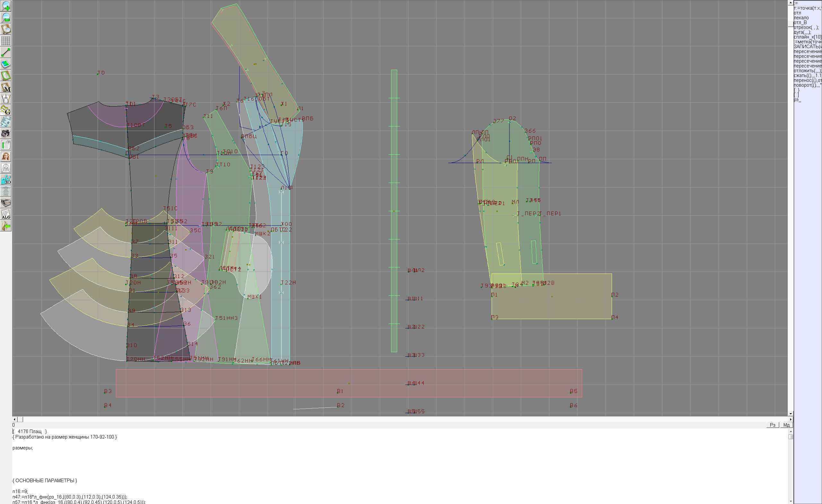Screen dimensions: 822x504
Task: Click the Мд button
Action: click(786, 425)
